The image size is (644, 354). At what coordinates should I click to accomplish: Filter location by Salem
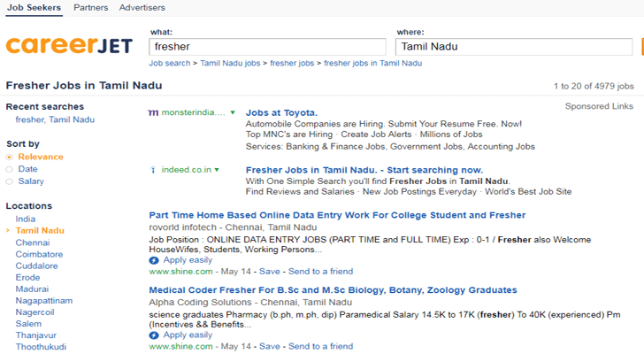pos(28,324)
